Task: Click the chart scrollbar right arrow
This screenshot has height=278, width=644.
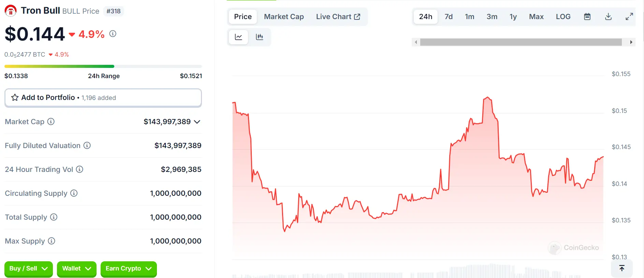Action: pyautogui.click(x=631, y=42)
